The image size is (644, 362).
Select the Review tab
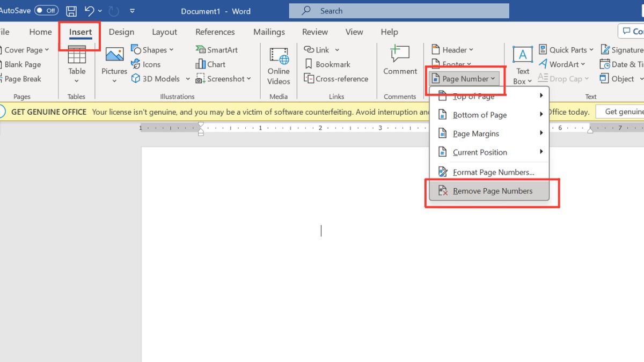coord(315,32)
